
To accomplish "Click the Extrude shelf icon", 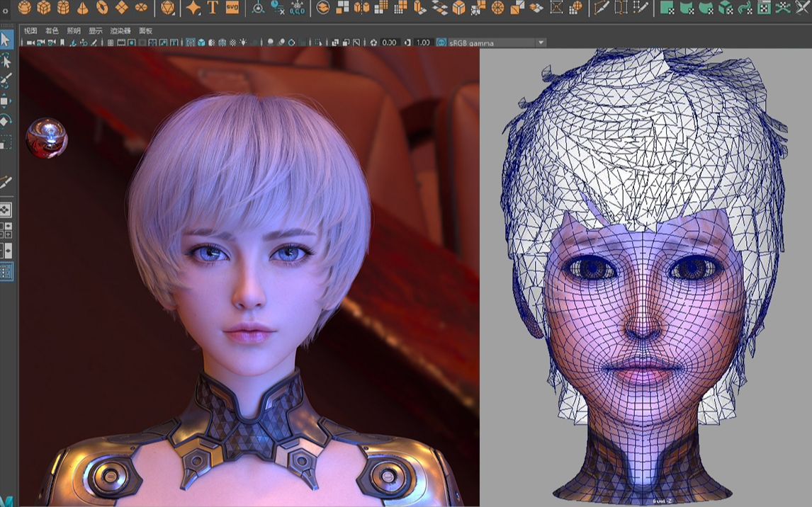I will (420, 7).
